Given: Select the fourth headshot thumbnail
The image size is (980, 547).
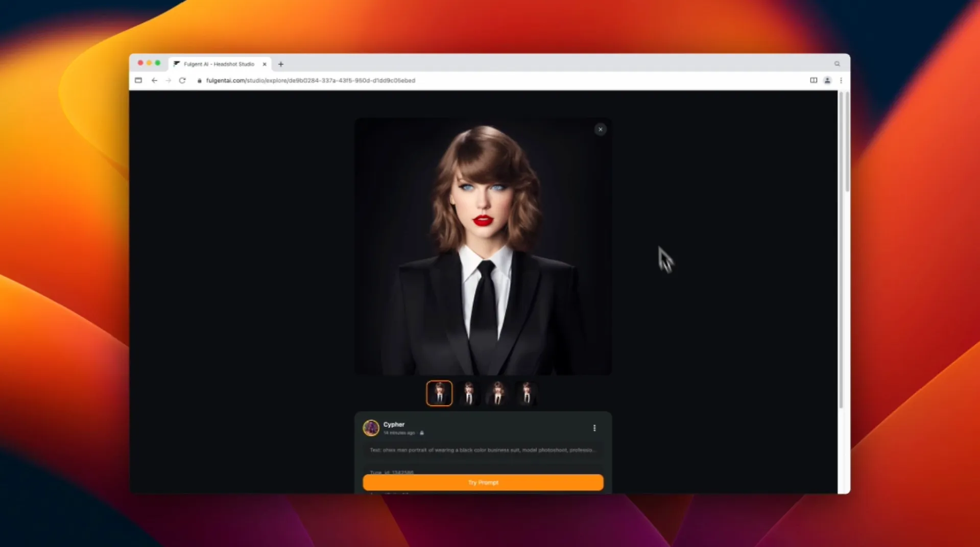Looking at the screenshot, I should tap(527, 393).
